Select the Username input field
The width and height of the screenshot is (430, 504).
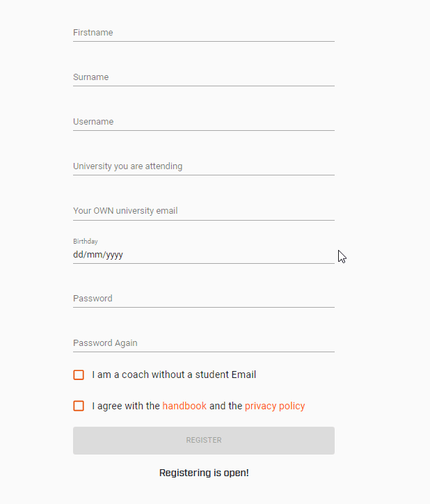tap(203, 122)
